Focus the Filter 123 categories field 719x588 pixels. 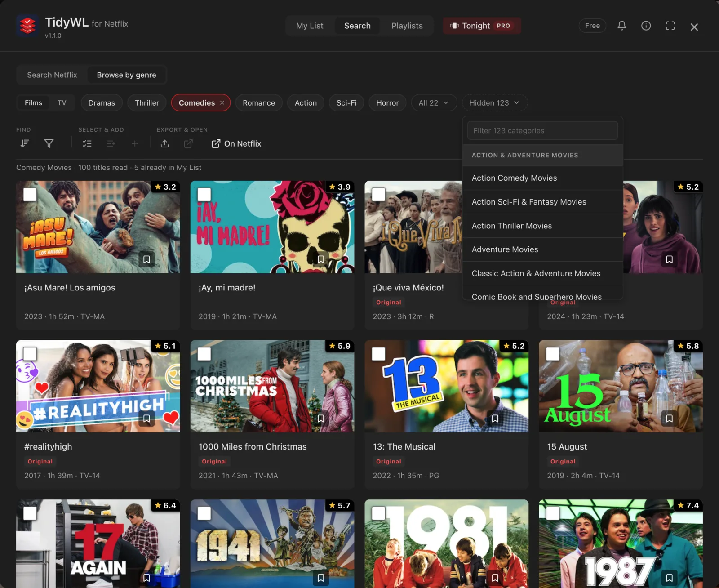(542, 130)
